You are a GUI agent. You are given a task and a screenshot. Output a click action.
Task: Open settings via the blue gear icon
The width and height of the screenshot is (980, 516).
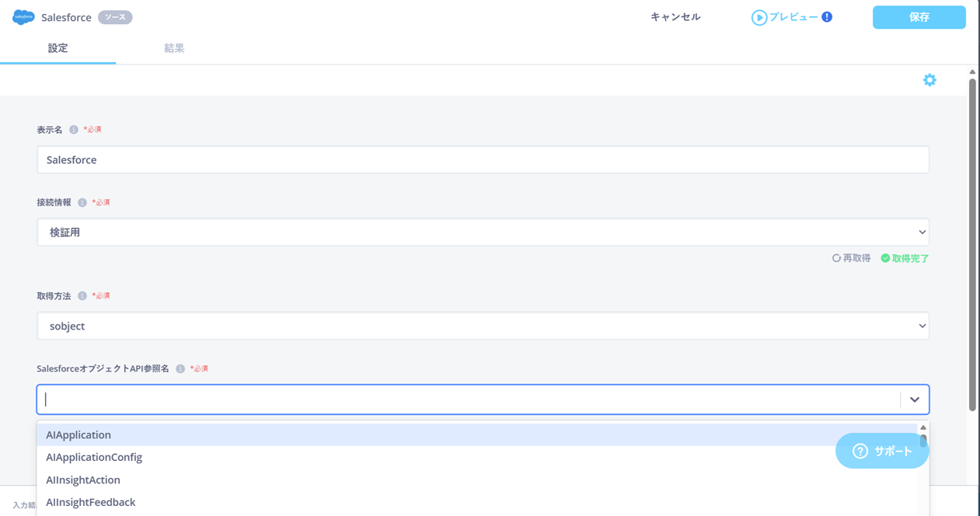coord(929,80)
